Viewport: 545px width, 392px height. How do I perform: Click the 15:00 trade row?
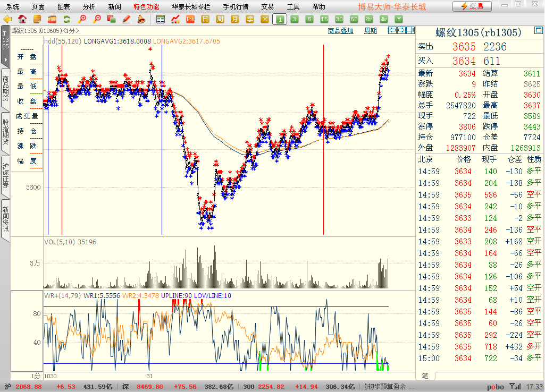[480, 359]
